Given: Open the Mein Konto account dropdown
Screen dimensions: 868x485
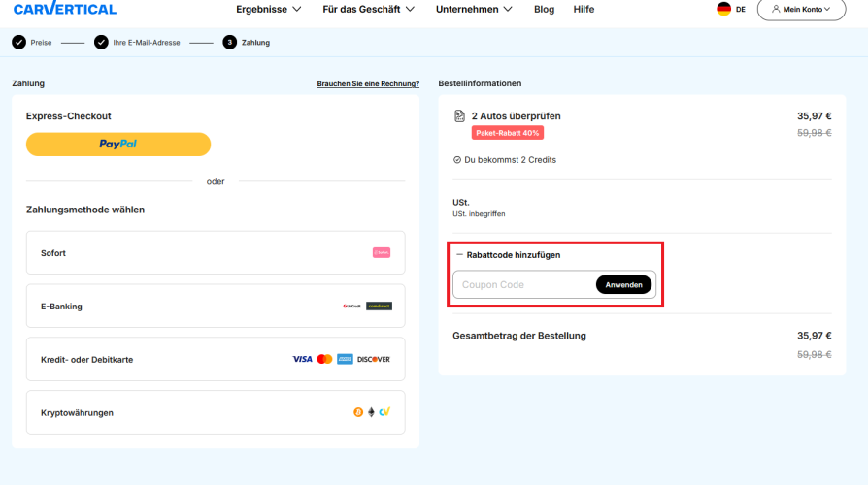Looking at the screenshot, I should point(801,10).
